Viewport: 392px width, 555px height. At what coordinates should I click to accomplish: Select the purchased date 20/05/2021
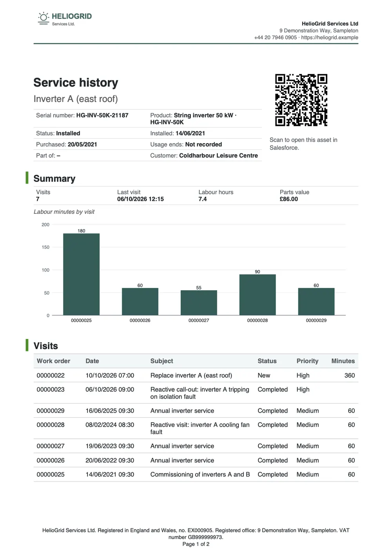click(x=82, y=144)
